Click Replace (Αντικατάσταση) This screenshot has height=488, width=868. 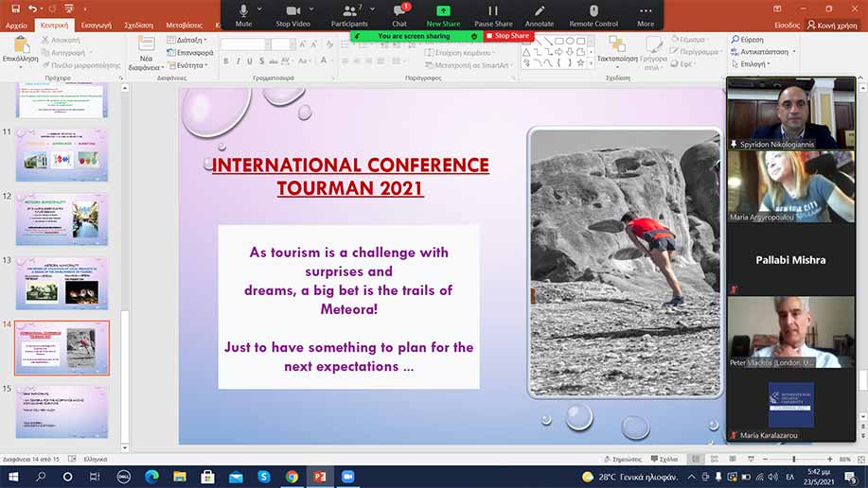(x=759, y=51)
